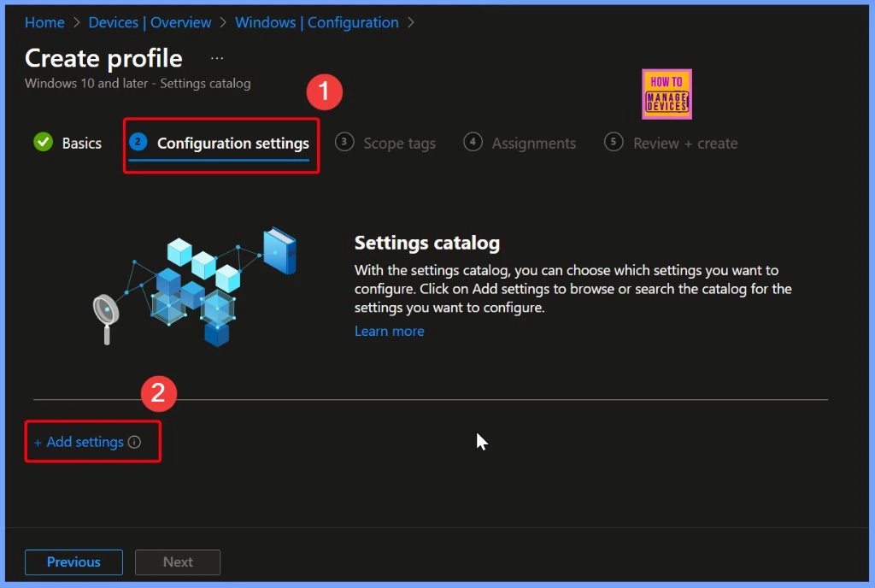This screenshot has width=875, height=588.
Task: Click the step 3 circle icon
Action: coord(344,142)
